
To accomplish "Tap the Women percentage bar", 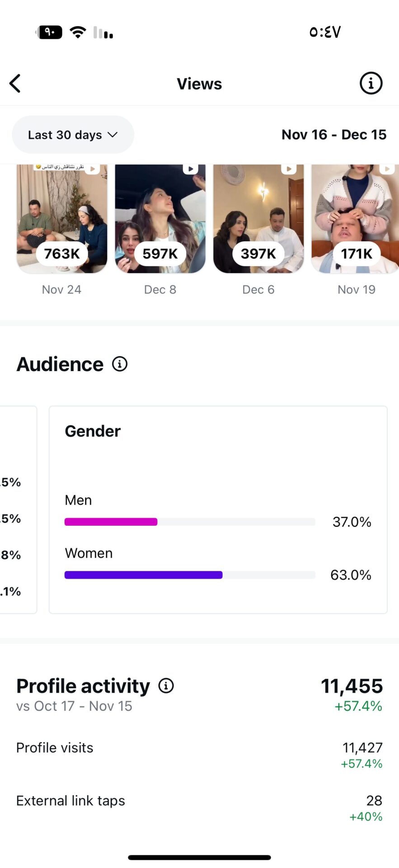I will point(190,575).
